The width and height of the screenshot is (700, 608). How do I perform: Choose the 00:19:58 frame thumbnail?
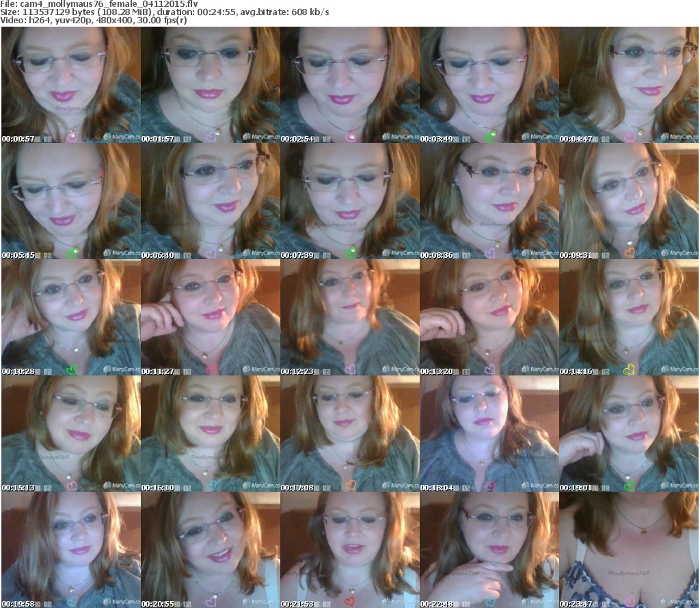click(x=71, y=549)
